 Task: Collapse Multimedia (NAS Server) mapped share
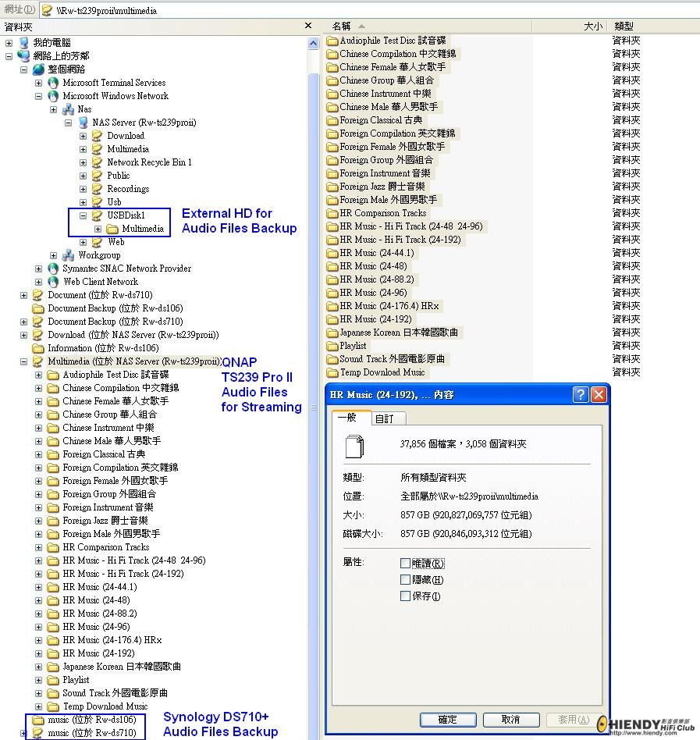coord(23,361)
